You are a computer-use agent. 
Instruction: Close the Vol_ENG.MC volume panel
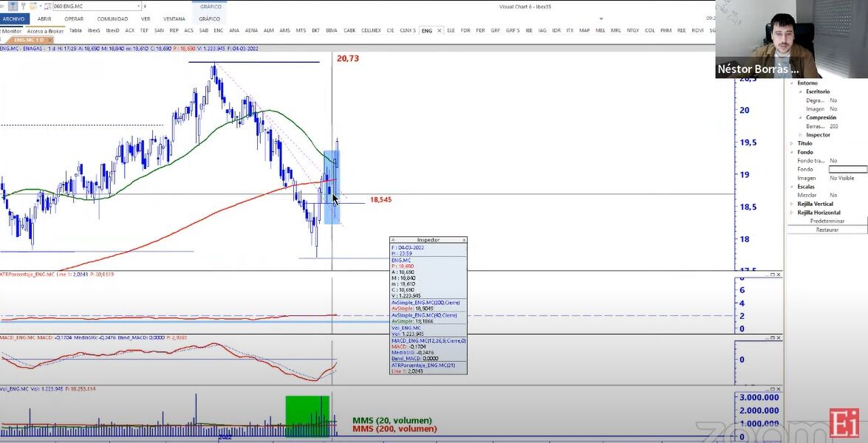click(x=779, y=389)
